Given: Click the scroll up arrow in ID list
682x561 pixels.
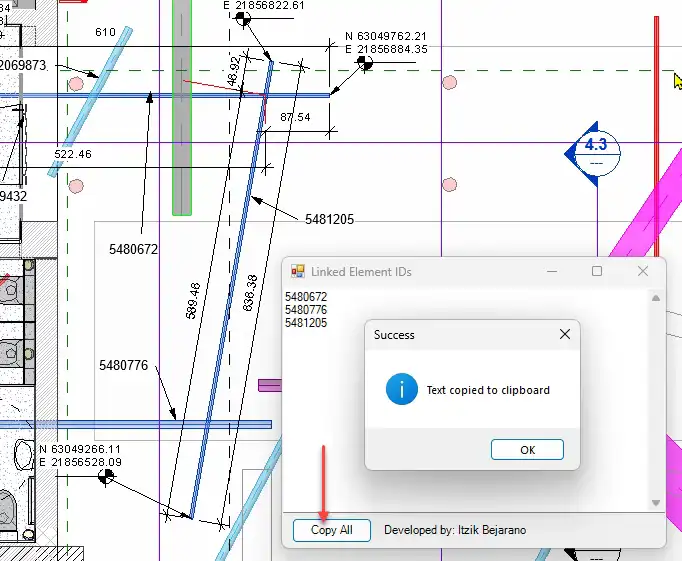Looking at the screenshot, I should [656, 297].
